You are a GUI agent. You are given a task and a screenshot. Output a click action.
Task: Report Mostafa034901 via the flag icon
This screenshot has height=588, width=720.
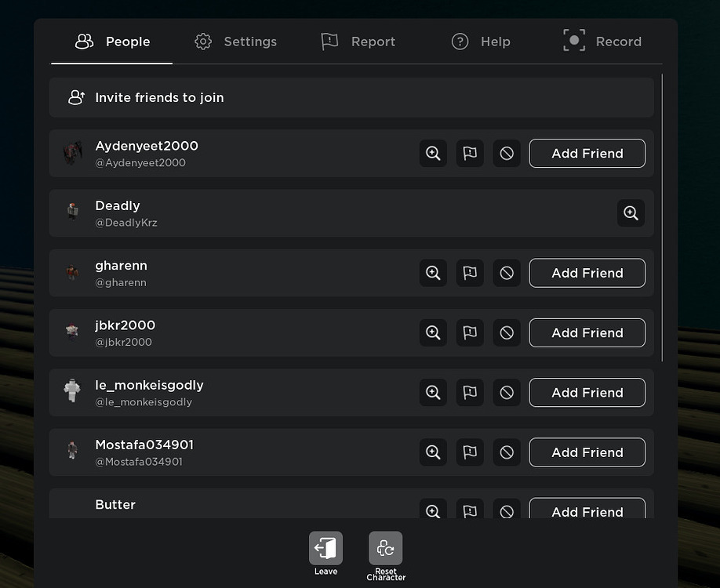[470, 452]
